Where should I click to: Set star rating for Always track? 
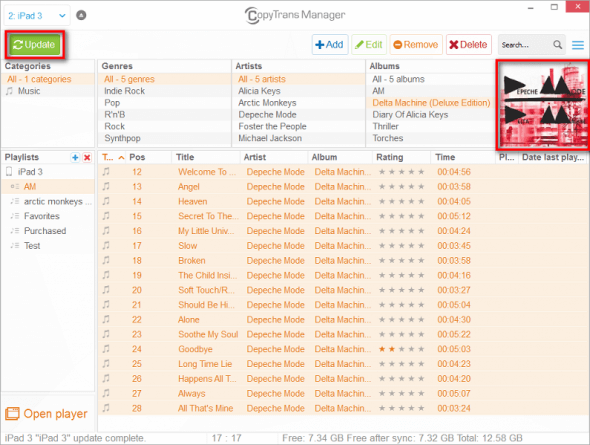click(x=401, y=393)
